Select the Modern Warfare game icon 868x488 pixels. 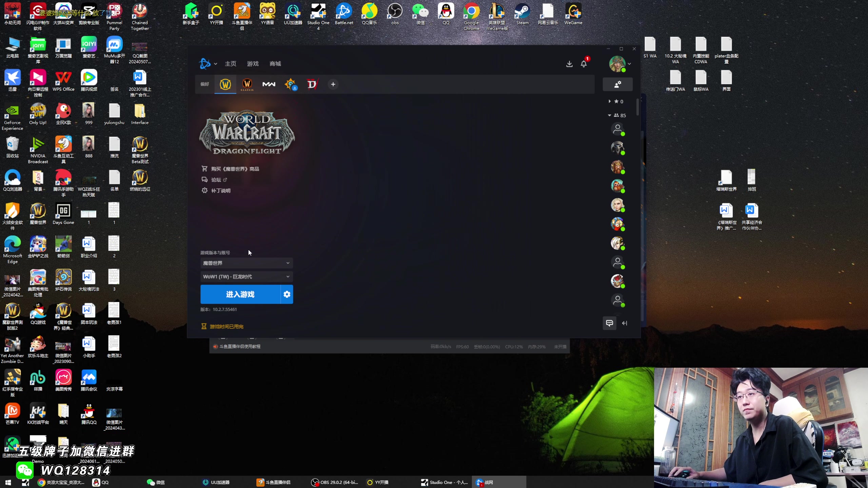tap(269, 84)
